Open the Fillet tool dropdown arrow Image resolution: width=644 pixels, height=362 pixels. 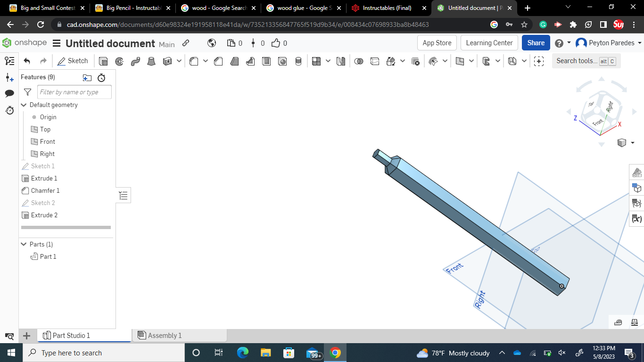tap(206, 61)
